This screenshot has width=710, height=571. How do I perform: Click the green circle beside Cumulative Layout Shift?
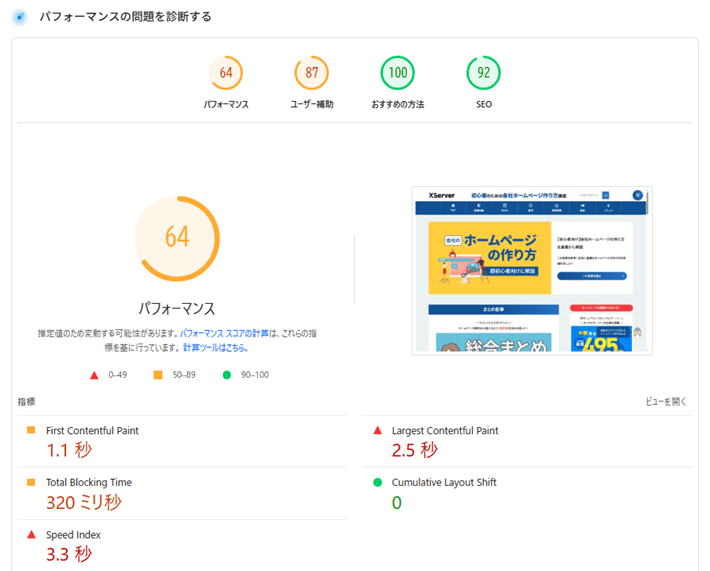point(378,482)
